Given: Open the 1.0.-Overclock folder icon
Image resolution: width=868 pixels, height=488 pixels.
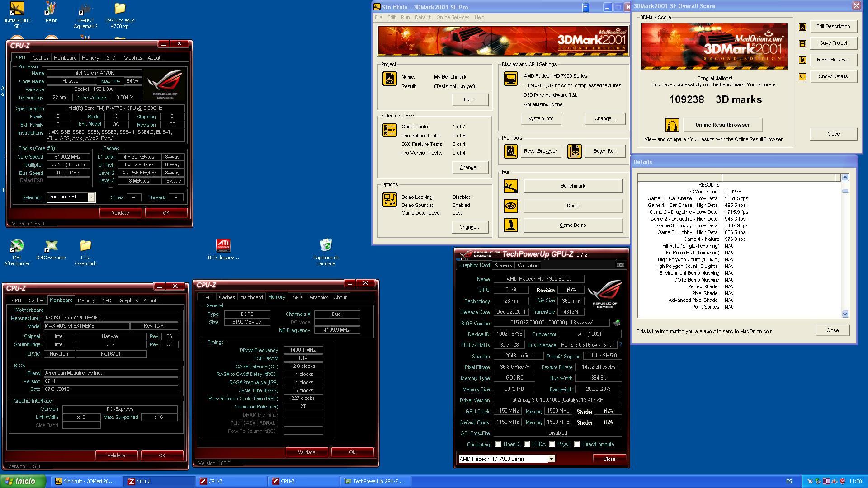Looking at the screenshot, I should [85, 252].
